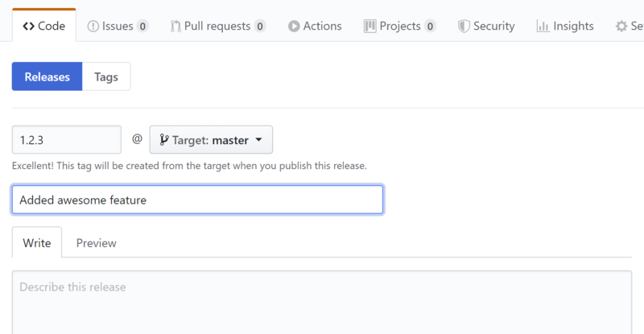The width and height of the screenshot is (644, 334).
Task: Click the Projects board icon
Action: 369,26
